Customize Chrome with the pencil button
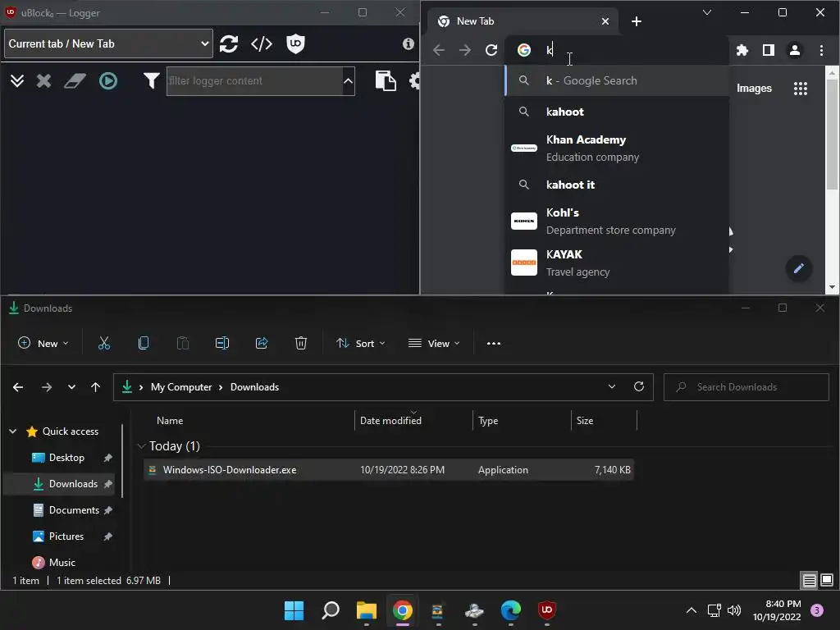The width and height of the screenshot is (840, 630). [799, 268]
